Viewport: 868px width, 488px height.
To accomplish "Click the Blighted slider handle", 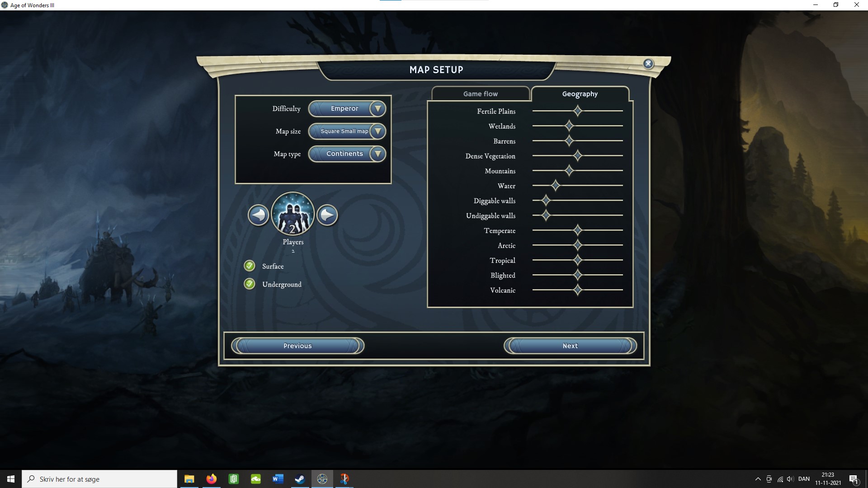I will pos(578,275).
